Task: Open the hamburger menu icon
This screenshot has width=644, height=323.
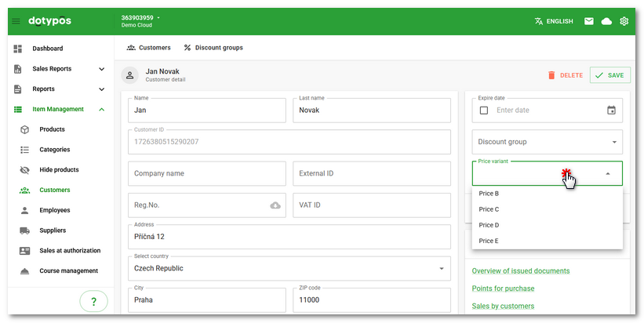Action: (16, 21)
